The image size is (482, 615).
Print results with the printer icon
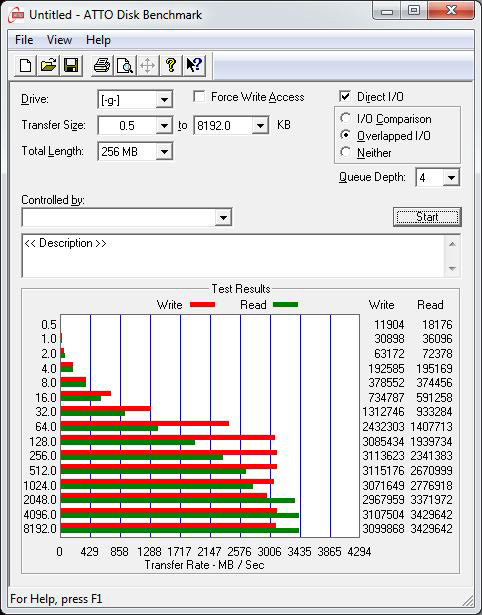click(x=102, y=65)
